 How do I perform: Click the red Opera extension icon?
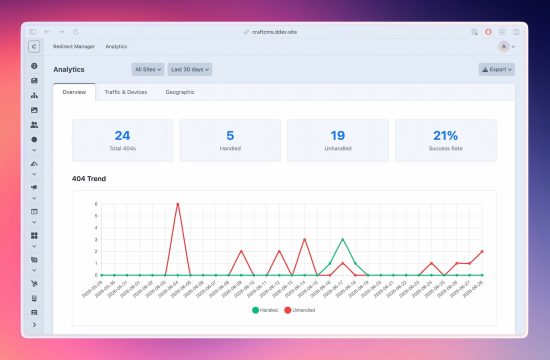pos(488,32)
